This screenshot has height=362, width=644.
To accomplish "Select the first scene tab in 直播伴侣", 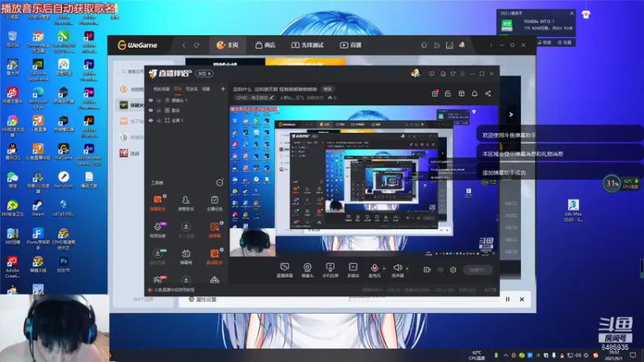I will (162, 88).
